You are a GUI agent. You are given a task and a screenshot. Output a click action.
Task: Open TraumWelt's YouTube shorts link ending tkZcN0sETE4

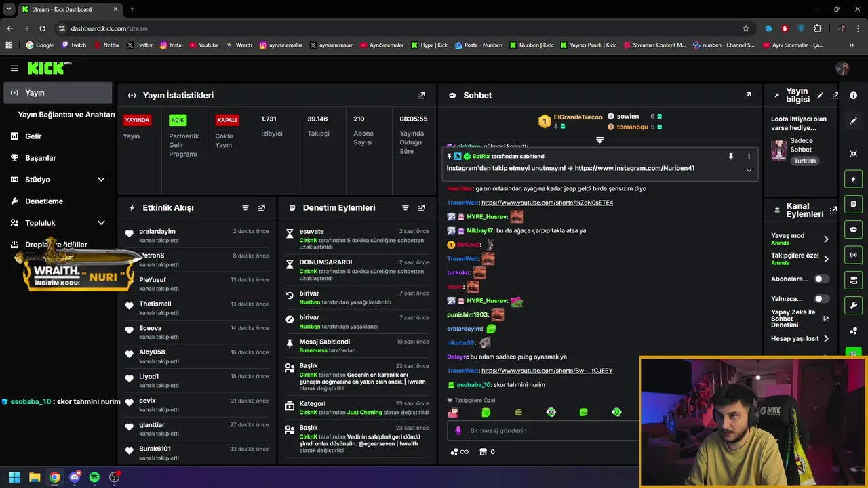click(547, 203)
